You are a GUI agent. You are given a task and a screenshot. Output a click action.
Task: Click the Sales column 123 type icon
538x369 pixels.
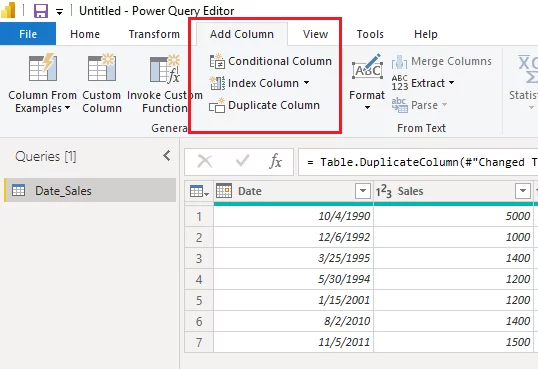click(384, 192)
